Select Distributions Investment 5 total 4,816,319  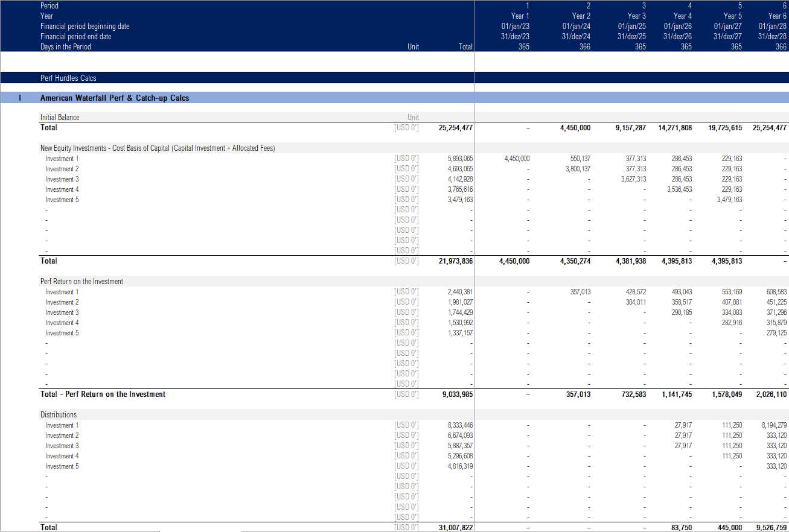460,466
